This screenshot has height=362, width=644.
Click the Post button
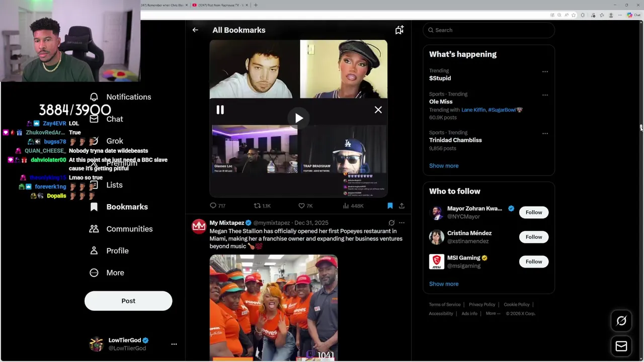(128, 301)
